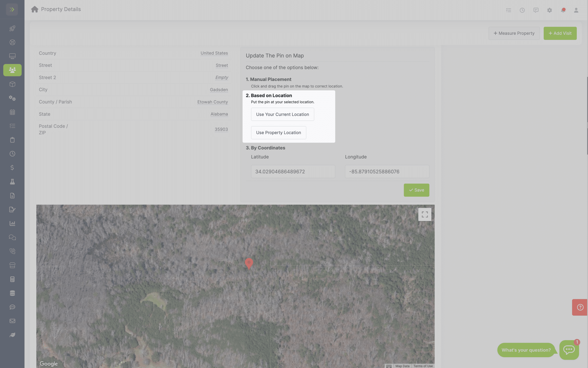Open the notifications bell in the top bar
The image size is (588, 368).
click(563, 10)
